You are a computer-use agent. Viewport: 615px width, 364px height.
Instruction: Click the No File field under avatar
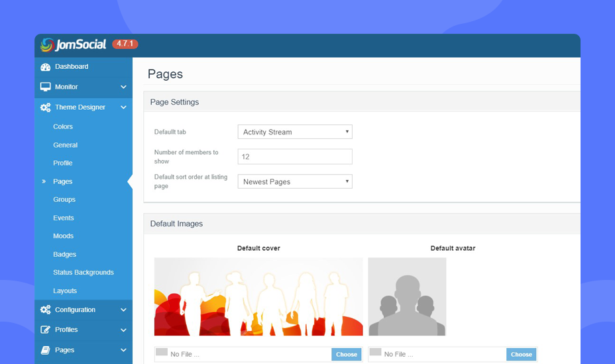437,354
